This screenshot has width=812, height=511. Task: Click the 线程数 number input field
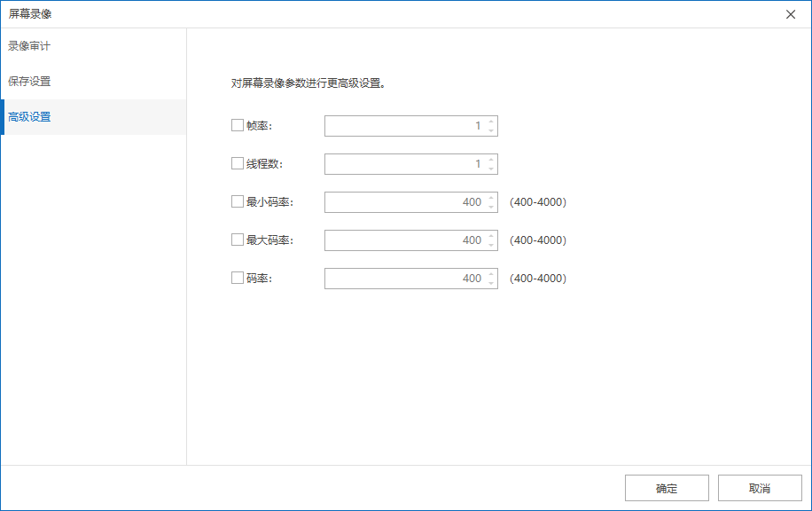(403, 164)
